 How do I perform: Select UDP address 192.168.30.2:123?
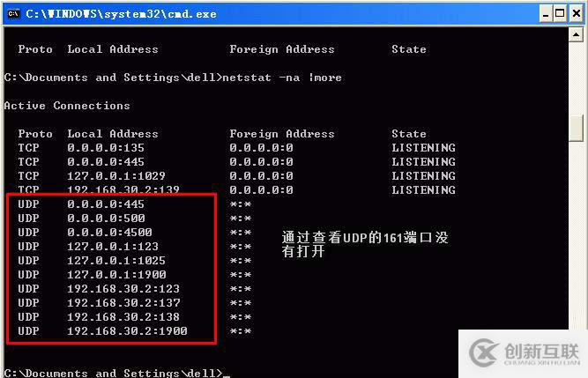tap(123, 289)
